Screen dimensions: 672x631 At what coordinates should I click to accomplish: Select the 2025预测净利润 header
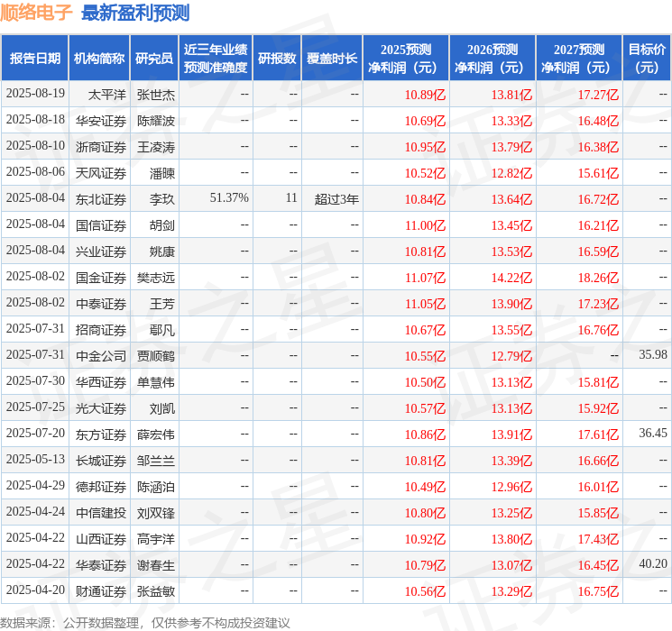[406, 59]
